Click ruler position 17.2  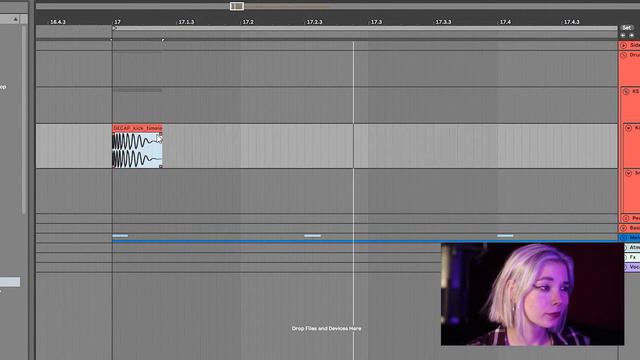[248, 22]
